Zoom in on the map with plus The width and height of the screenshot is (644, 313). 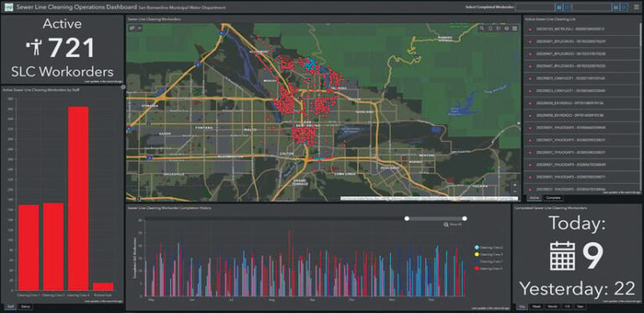515,185
